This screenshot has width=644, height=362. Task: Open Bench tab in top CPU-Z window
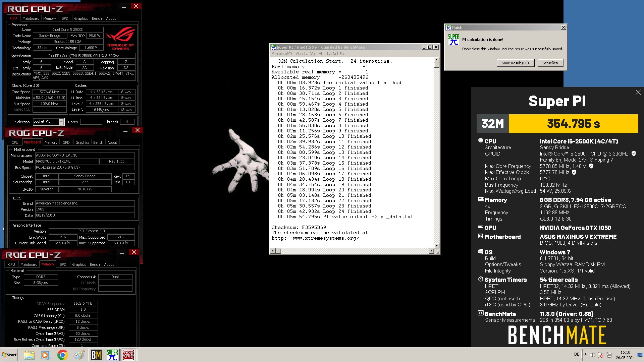97,18
